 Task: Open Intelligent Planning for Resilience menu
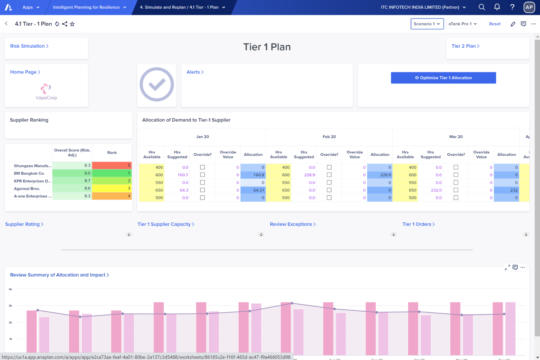[x=90, y=7]
